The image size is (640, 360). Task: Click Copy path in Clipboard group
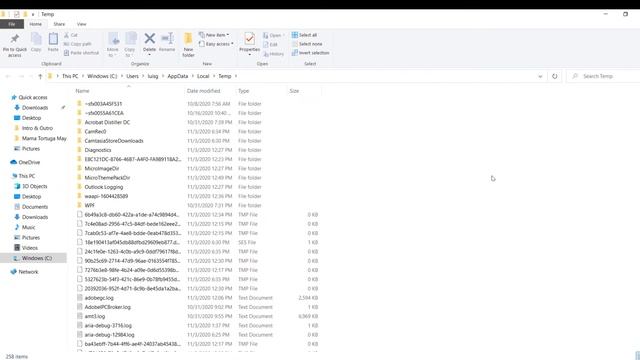coord(78,44)
